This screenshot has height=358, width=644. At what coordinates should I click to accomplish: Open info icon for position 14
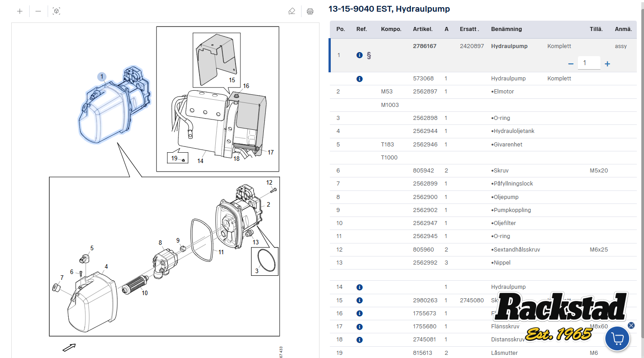tap(360, 287)
